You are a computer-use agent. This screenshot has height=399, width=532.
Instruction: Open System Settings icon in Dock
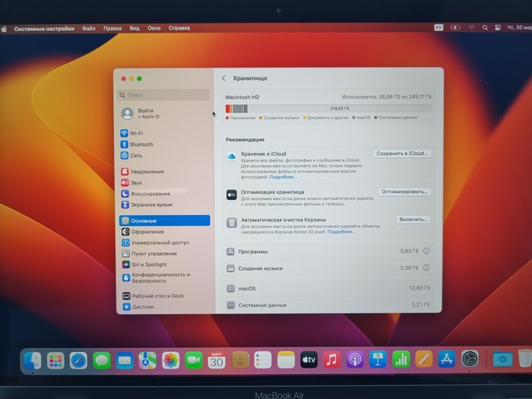(x=470, y=359)
